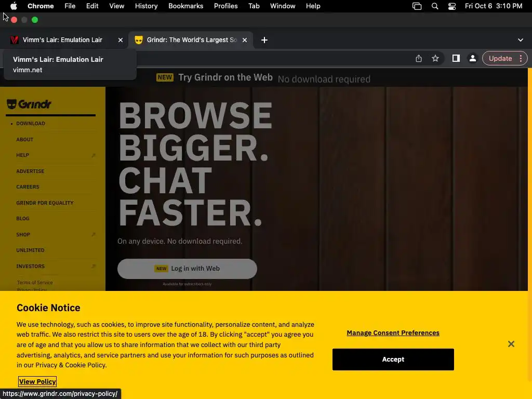
Task: Open the Careers sidebar link
Action: click(x=28, y=187)
